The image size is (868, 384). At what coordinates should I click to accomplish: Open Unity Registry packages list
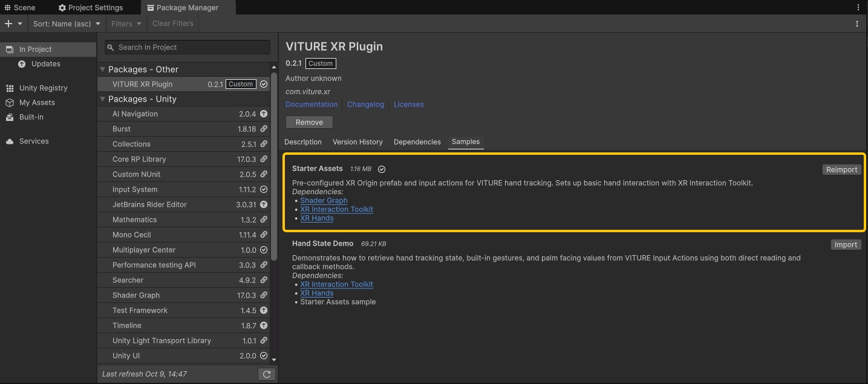[x=43, y=88]
